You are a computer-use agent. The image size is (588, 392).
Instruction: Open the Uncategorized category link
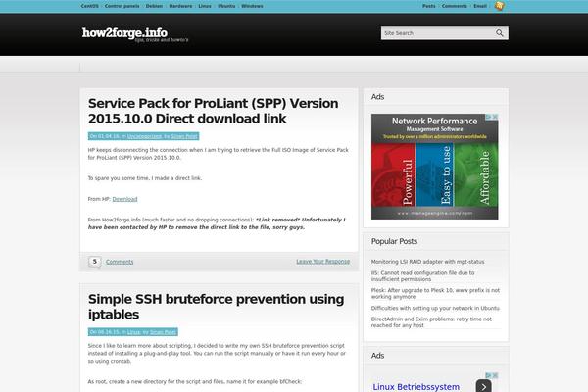(x=144, y=136)
